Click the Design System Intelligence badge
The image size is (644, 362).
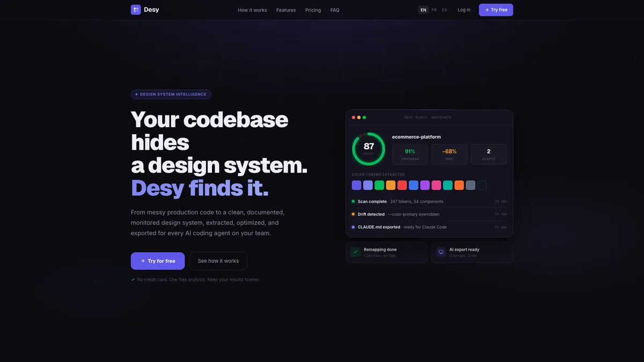pyautogui.click(x=171, y=95)
